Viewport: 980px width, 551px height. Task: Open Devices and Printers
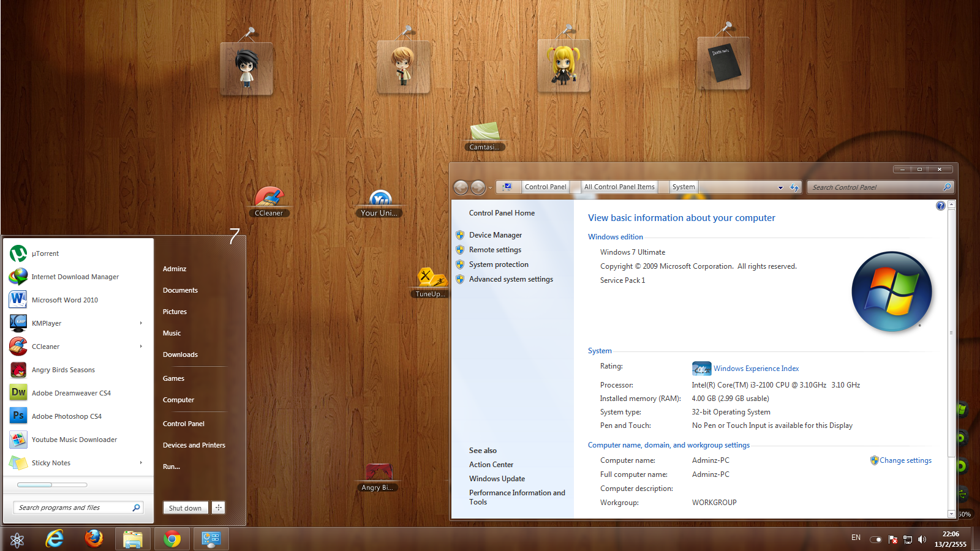tap(194, 445)
